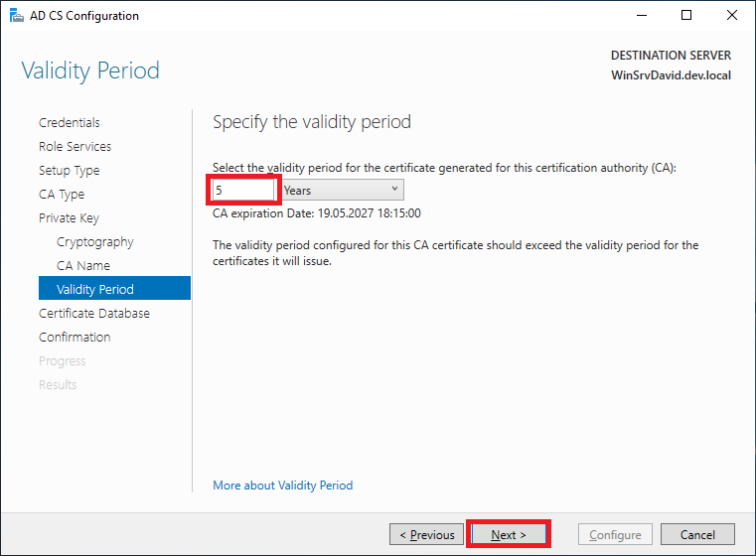The height and width of the screenshot is (556, 756).
Task: Maximize the configuration wizard window
Action: point(686,16)
